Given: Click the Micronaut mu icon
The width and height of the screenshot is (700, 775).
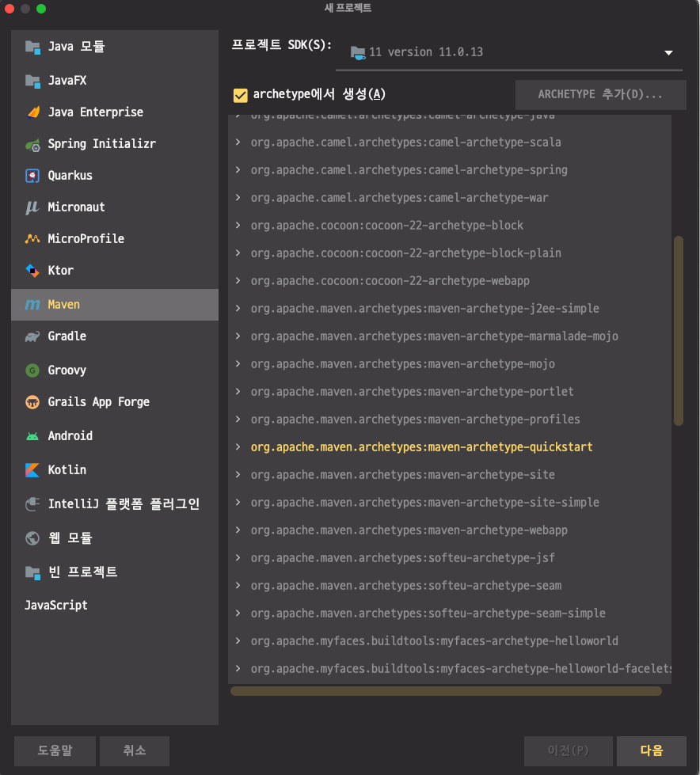Looking at the screenshot, I should 32,207.
